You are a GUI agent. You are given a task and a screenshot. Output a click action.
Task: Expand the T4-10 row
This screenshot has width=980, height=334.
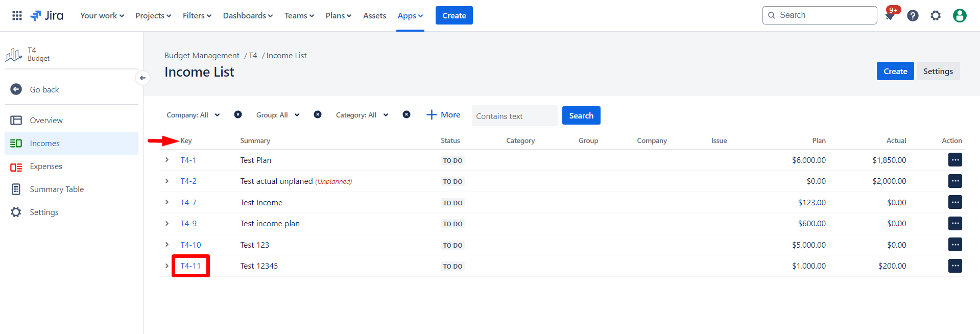tap(166, 245)
